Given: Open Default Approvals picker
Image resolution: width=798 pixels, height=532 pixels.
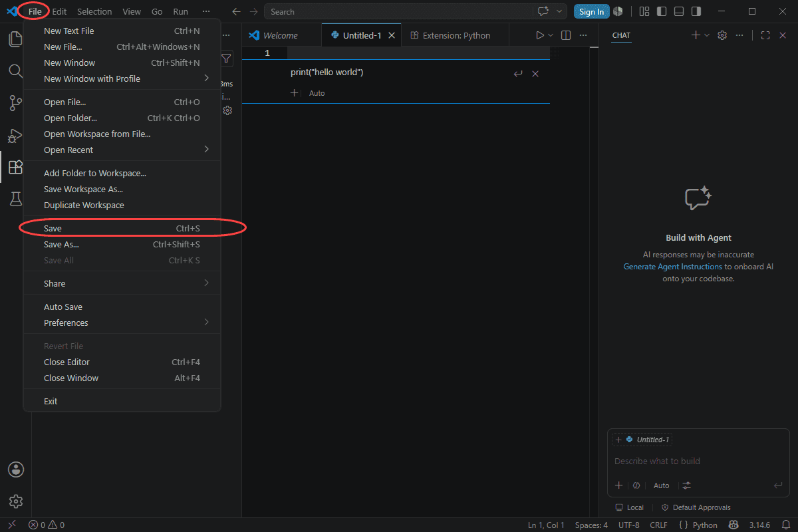Looking at the screenshot, I should click(696, 507).
